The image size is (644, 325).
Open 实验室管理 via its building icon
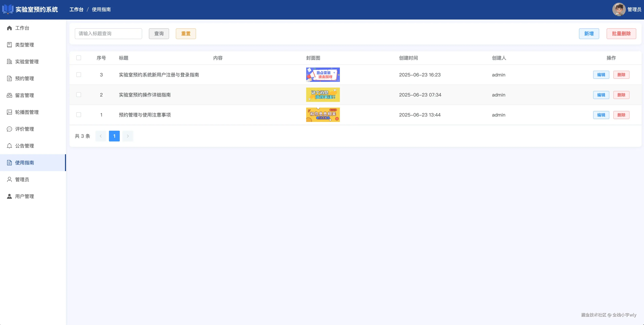tap(9, 61)
